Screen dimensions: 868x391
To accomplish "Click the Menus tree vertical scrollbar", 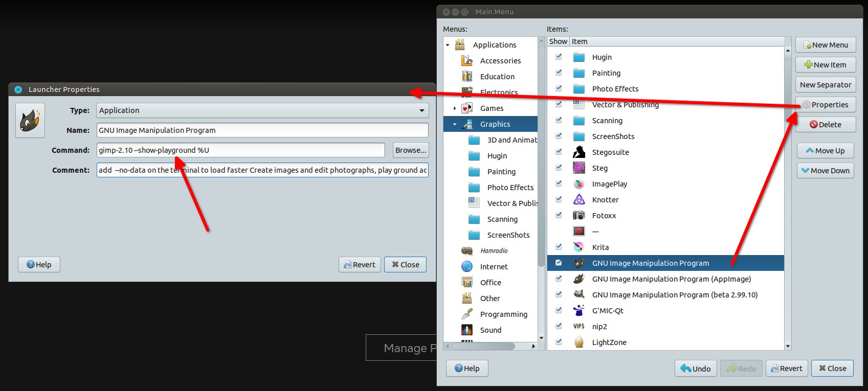I will 542,189.
